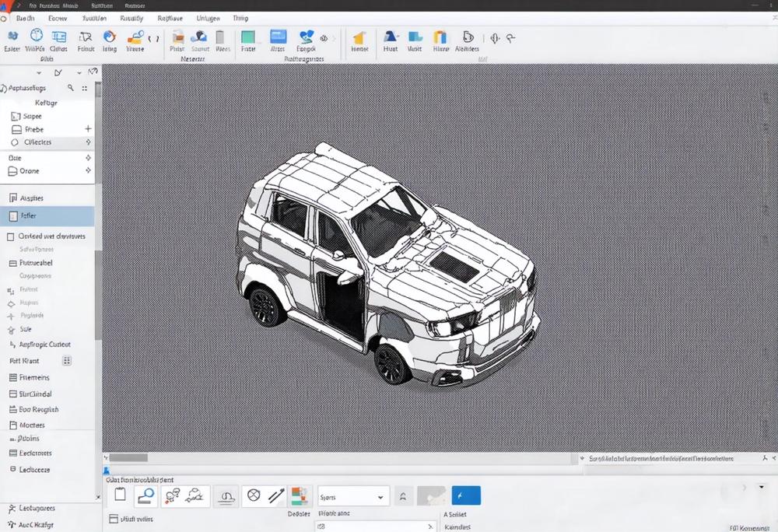
Task: Click the orange house Home icon
Action: (359, 37)
